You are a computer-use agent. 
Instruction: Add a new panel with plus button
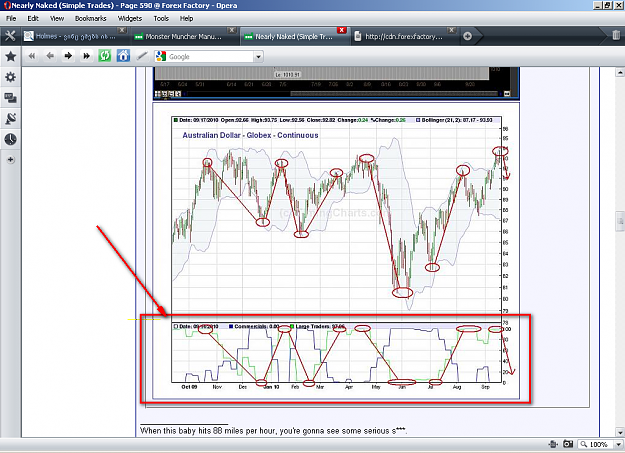10,160
